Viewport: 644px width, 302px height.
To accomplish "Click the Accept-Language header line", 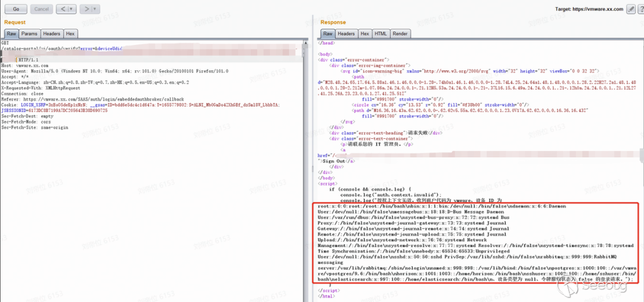I will pyautogui.click(x=95, y=82).
